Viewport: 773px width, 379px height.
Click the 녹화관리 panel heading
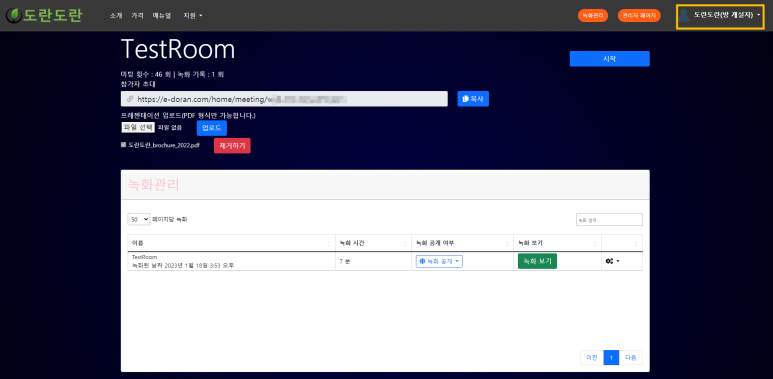point(153,185)
